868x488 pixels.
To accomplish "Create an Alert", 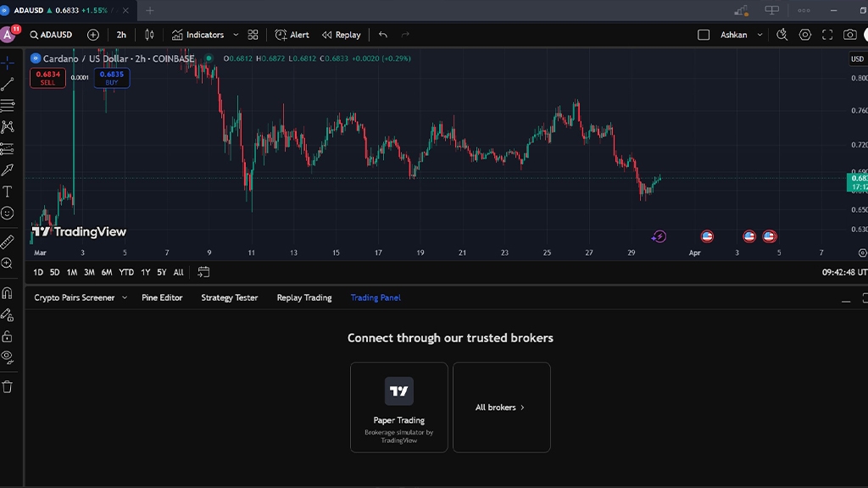I will tap(292, 35).
